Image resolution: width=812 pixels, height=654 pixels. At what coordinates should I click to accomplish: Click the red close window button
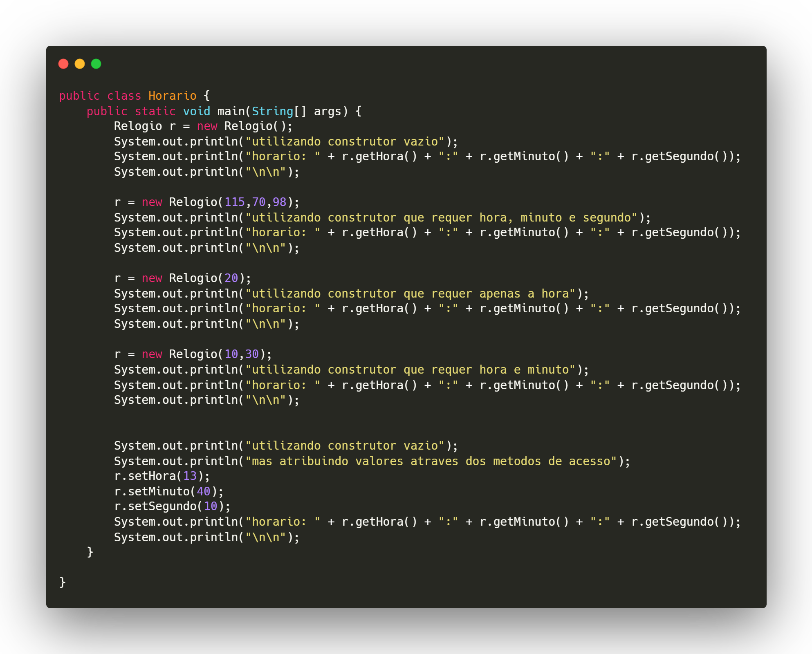(64, 64)
